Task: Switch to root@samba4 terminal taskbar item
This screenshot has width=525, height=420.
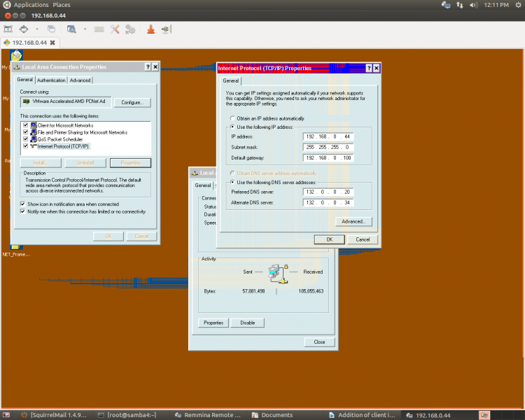Action: coord(127,415)
